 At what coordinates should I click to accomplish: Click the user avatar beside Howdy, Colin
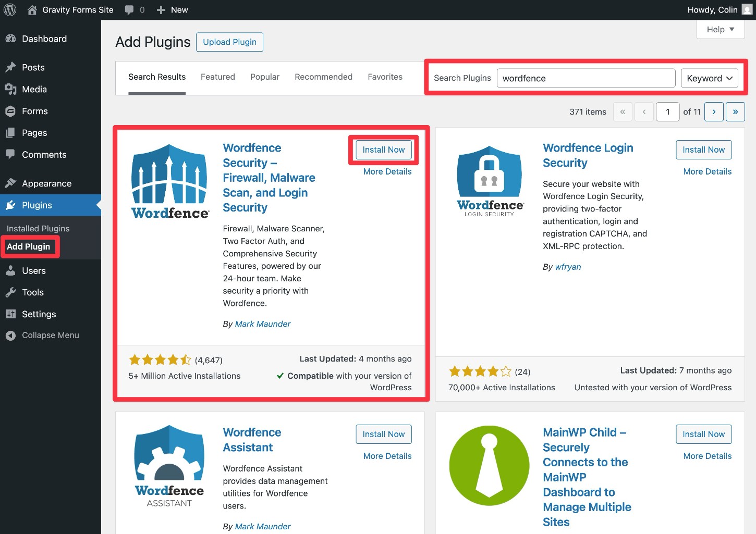click(747, 10)
